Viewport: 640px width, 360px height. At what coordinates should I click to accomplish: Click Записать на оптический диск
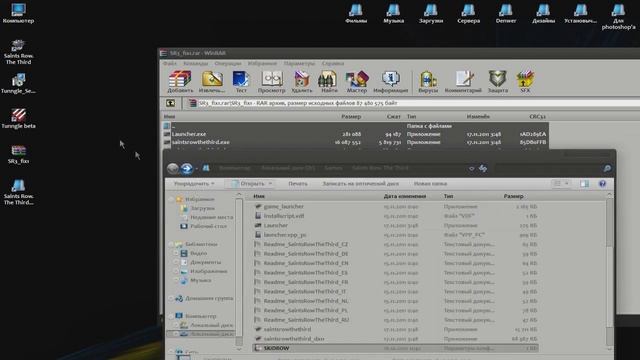pyautogui.click(x=360, y=184)
